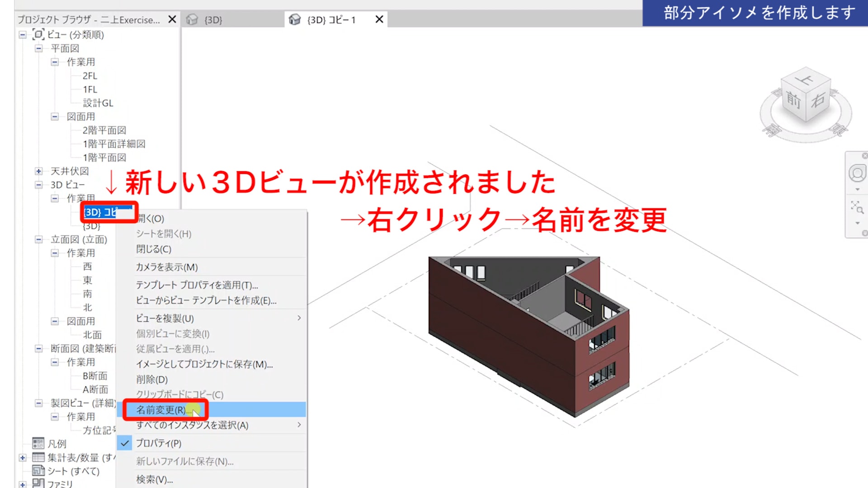Click the legend icon next to 凡例
Viewport: 868px width, 488px height.
[x=38, y=443]
